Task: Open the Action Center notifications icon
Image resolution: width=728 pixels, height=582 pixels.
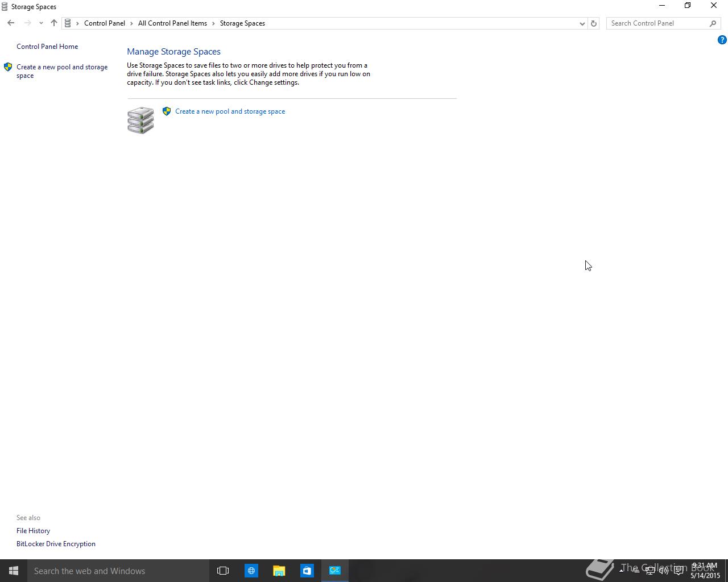Action: click(679, 571)
